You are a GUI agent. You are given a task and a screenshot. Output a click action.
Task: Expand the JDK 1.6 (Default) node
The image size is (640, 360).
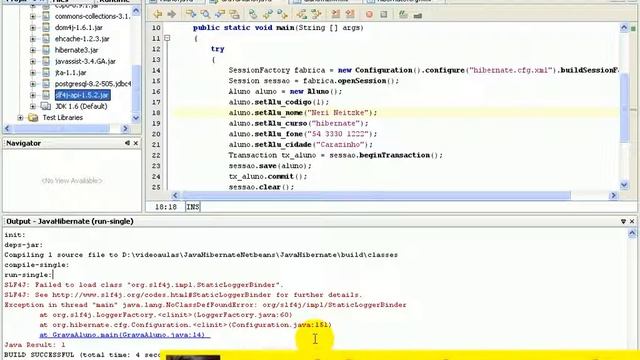[x=33, y=106]
